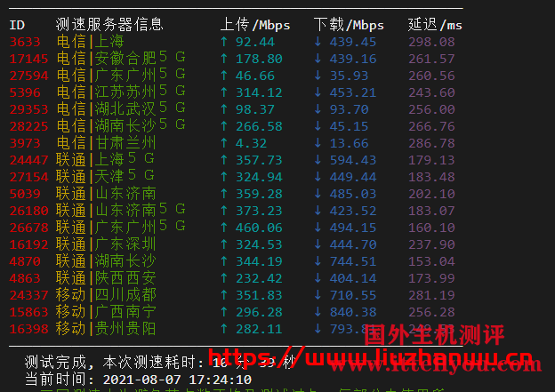Select server ID 15863
555x392 pixels.
point(28,312)
